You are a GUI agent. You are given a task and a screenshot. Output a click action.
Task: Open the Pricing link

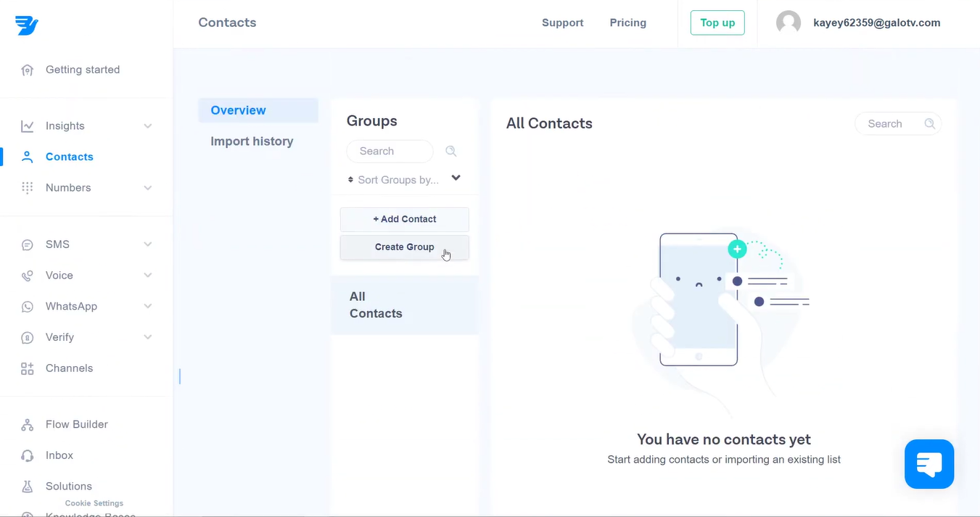(x=628, y=22)
